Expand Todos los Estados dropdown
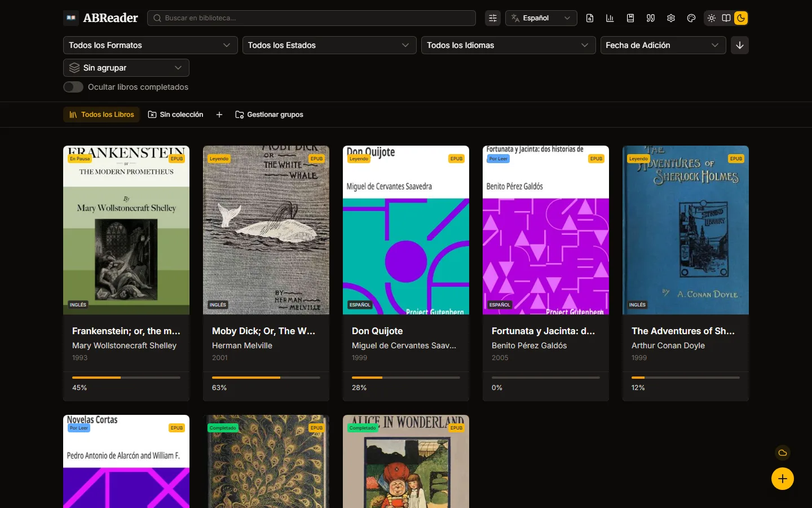 (x=329, y=45)
